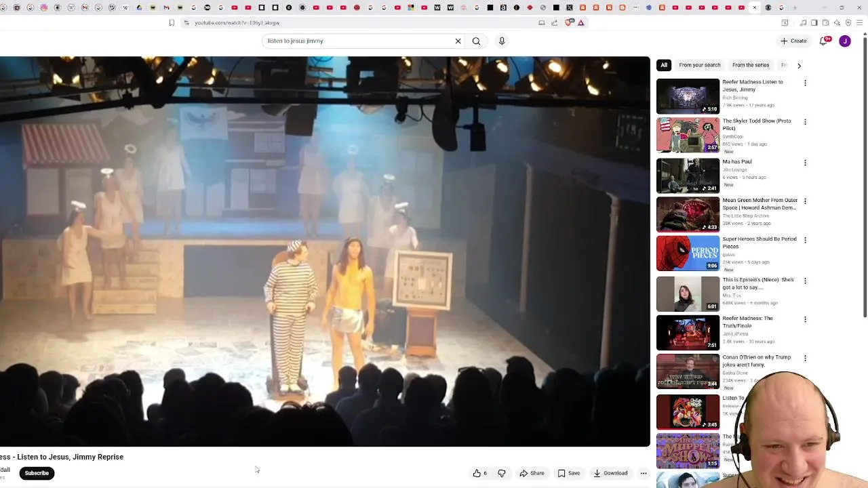Open options for Conan O'Brien Trump jokes video
The height and width of the screenshot is (488, 868).
point(805,358)
